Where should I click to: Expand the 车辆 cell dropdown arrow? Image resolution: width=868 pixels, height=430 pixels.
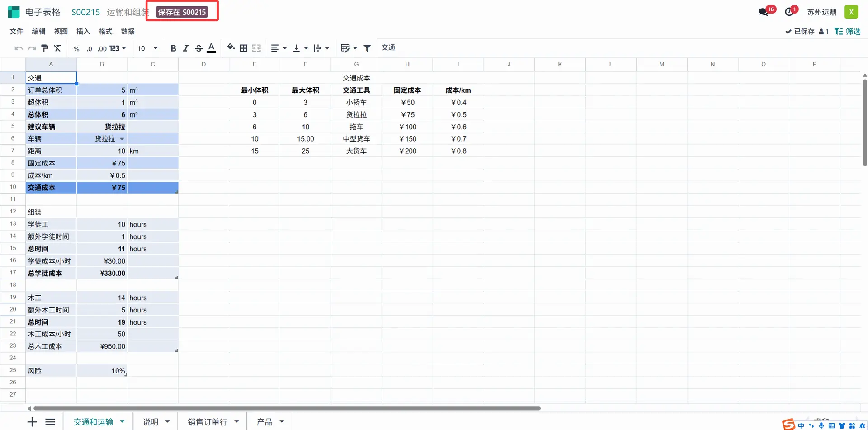[x=122, y=139]
